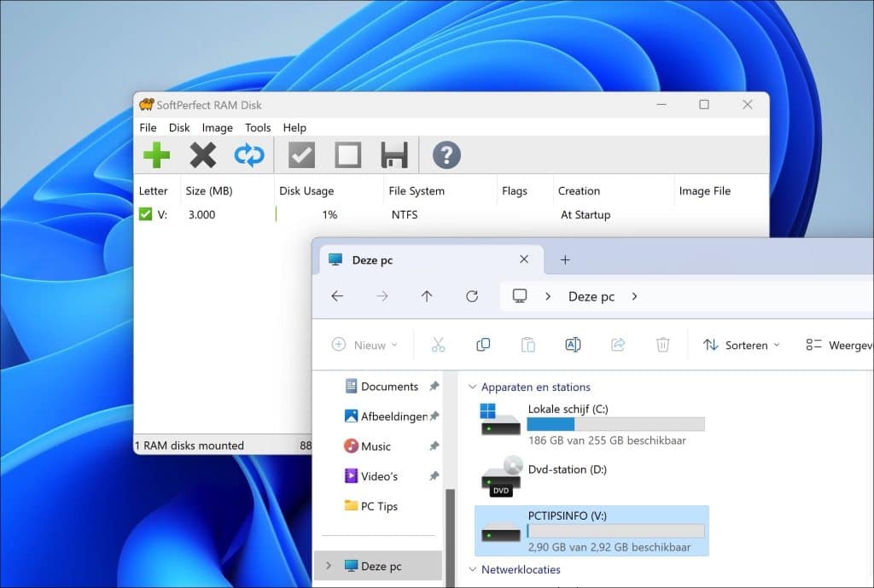This screenshot has width=874, height=588.
Task: Go up one folder level
Action: point(427,296)
